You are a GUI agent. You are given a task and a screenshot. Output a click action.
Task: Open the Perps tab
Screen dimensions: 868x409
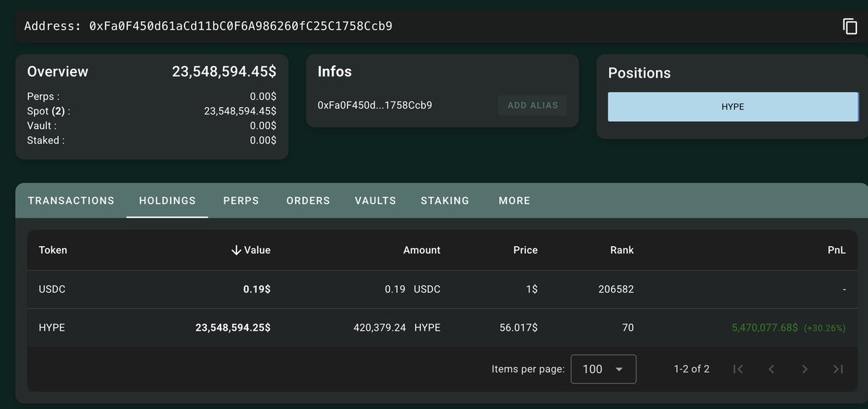point(241,201)
